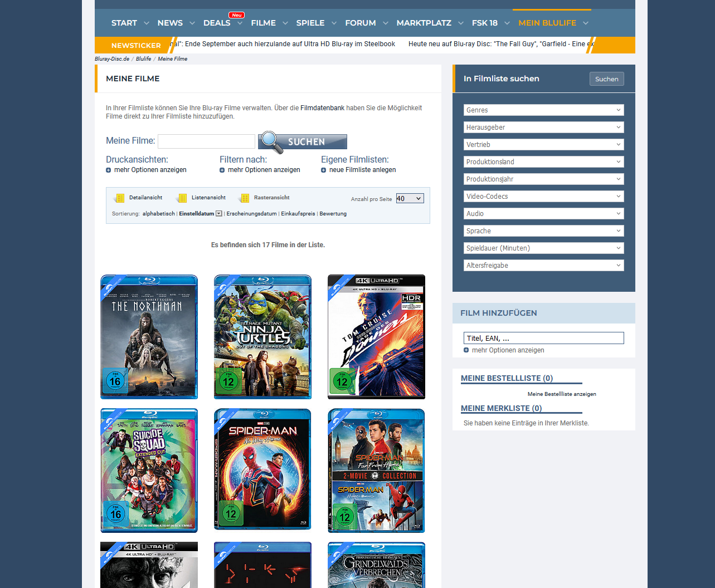Expand the Produktionsjahr dropdown
The height and width of the screenshot is (588, 715).
[x=543, y=179]
